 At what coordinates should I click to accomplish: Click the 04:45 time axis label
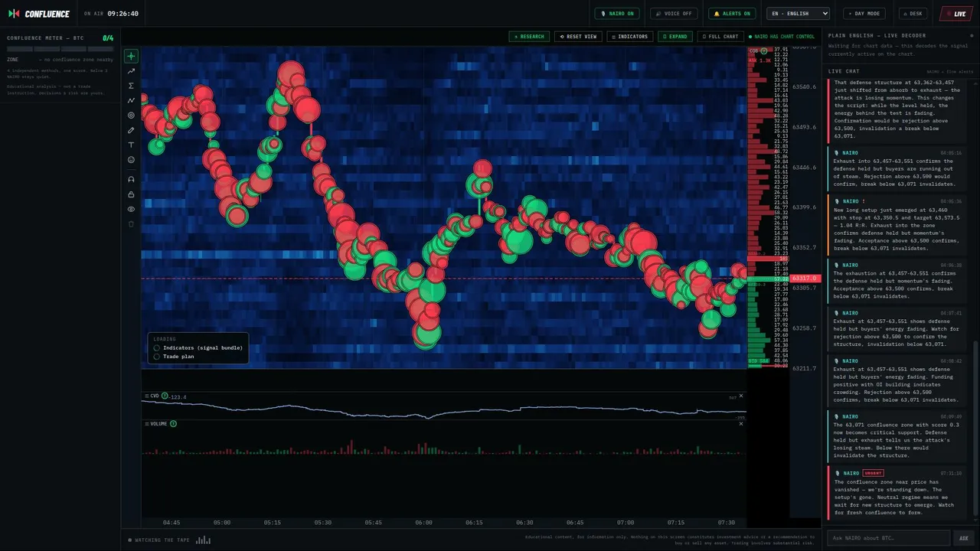(x=171, y=523)
